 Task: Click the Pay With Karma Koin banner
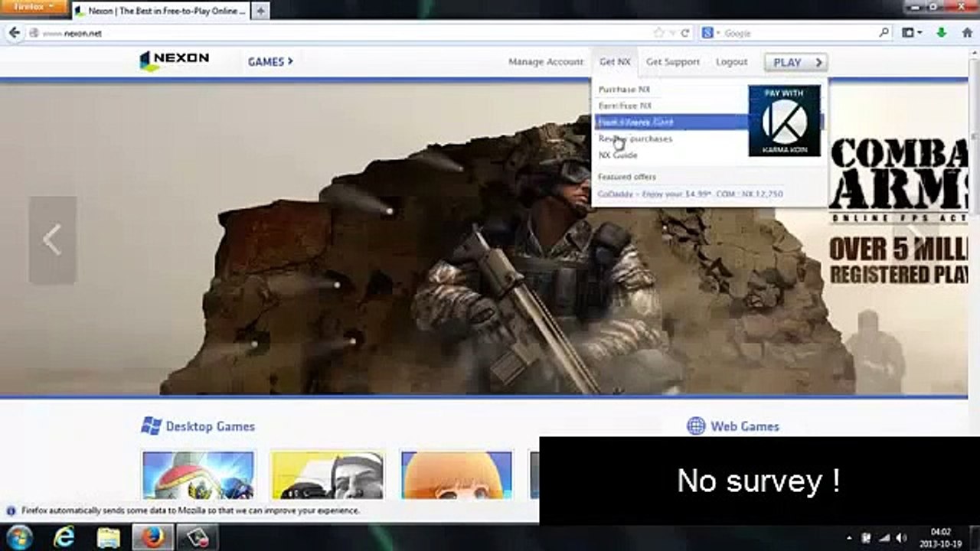pos(784,120)
